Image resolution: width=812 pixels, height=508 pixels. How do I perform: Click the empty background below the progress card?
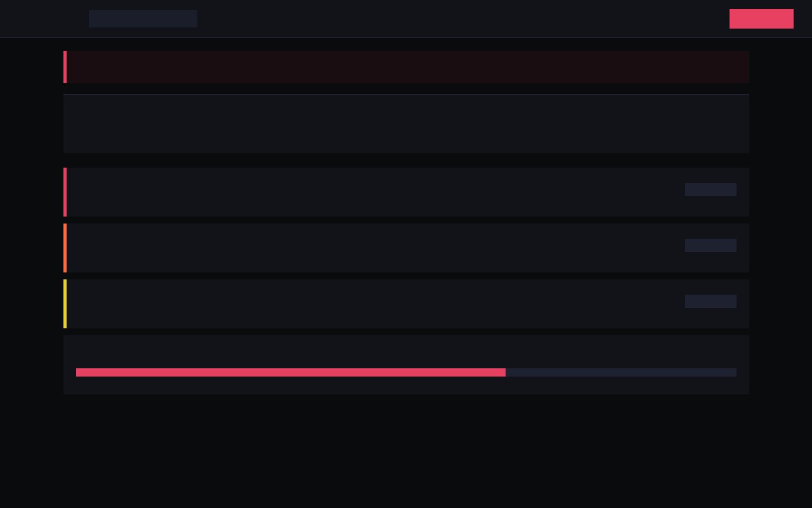406,451
